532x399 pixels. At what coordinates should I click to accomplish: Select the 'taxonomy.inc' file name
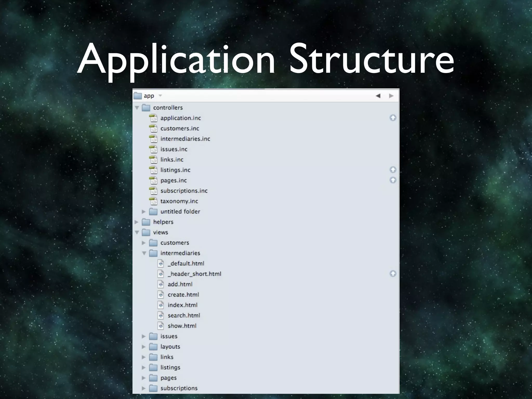[179, 201]
